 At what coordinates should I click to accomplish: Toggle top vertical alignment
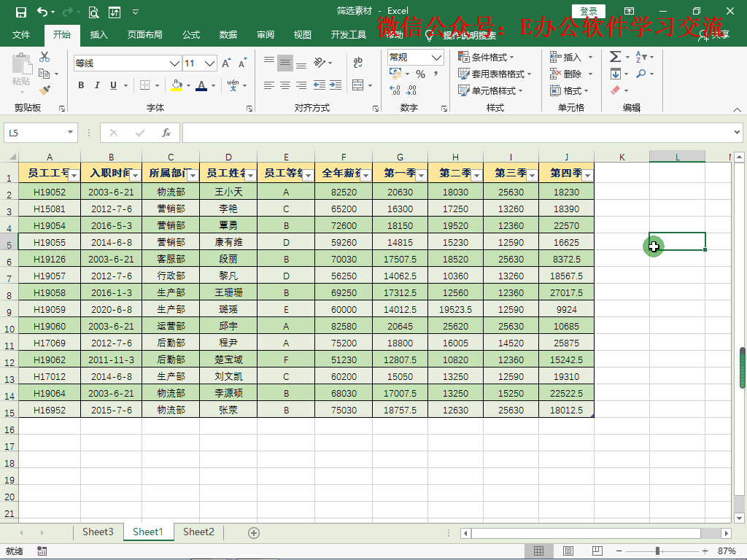tap(269, 61)
